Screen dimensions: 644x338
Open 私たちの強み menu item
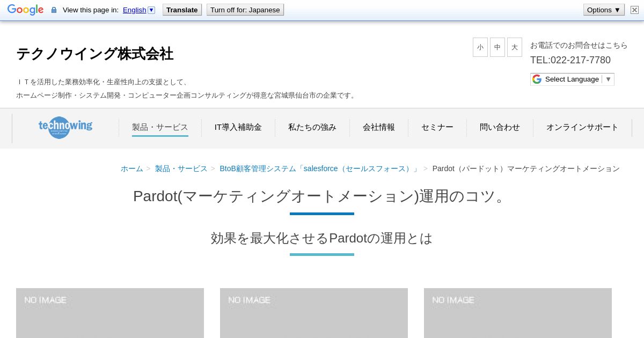point(312,127)
